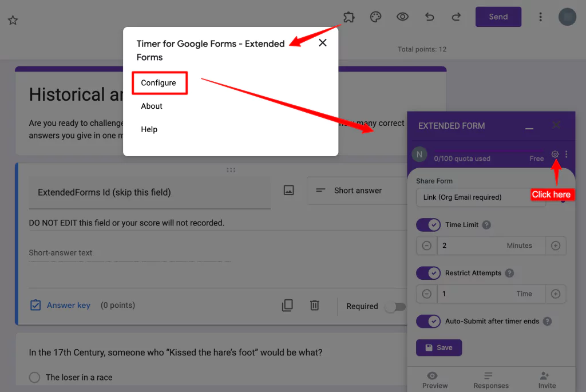Save the Extended Form settings
586x392 pixels.
(438, 347)
